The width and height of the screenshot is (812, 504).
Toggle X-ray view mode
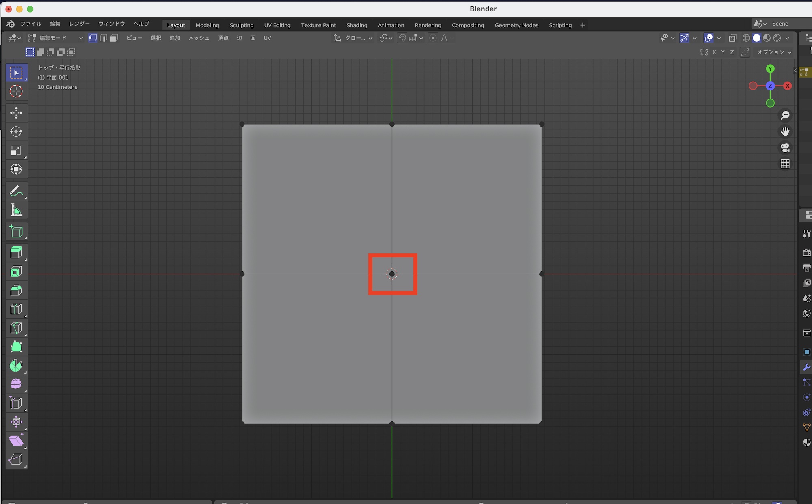point(732,38)
